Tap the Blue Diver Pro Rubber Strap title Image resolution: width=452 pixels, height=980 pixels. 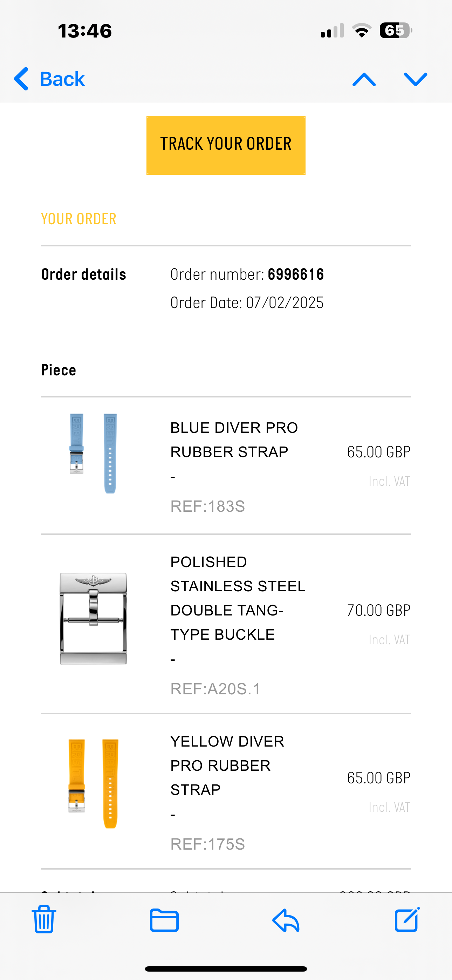234,440
